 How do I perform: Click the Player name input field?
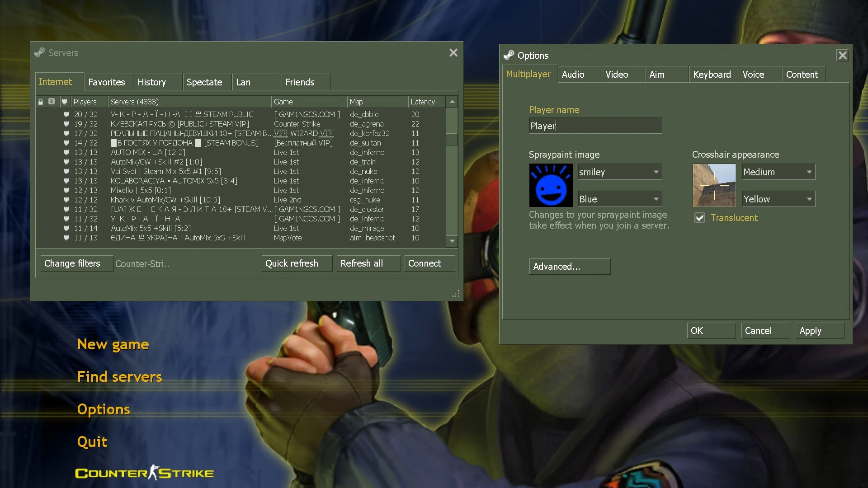(x=595, y=126)
